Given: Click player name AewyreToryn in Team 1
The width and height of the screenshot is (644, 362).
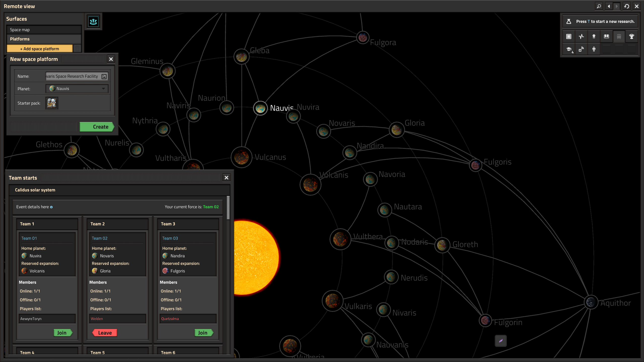Looking at the screenshot, I should pyautogui.click(x=31, y=319).
